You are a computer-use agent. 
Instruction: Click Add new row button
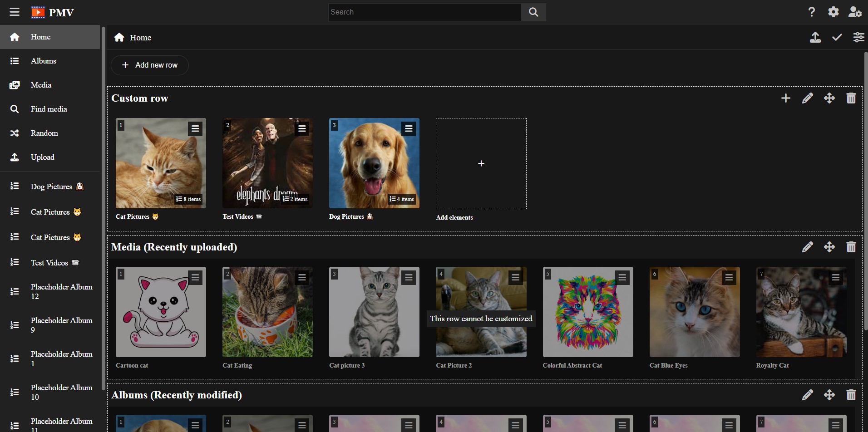[150, 65]
